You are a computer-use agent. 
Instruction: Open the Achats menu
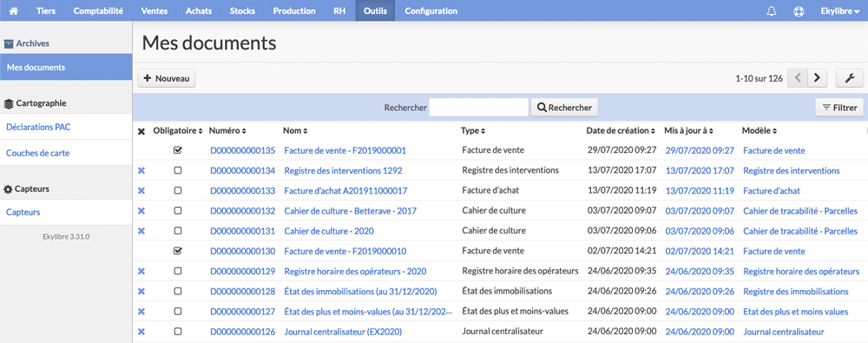tap(199, 10)
